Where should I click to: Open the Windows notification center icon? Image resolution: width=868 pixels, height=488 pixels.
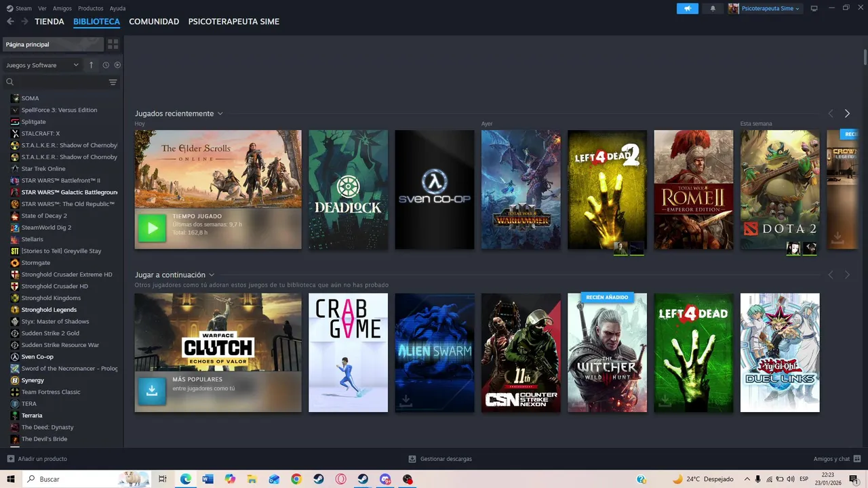pos(854,479)
